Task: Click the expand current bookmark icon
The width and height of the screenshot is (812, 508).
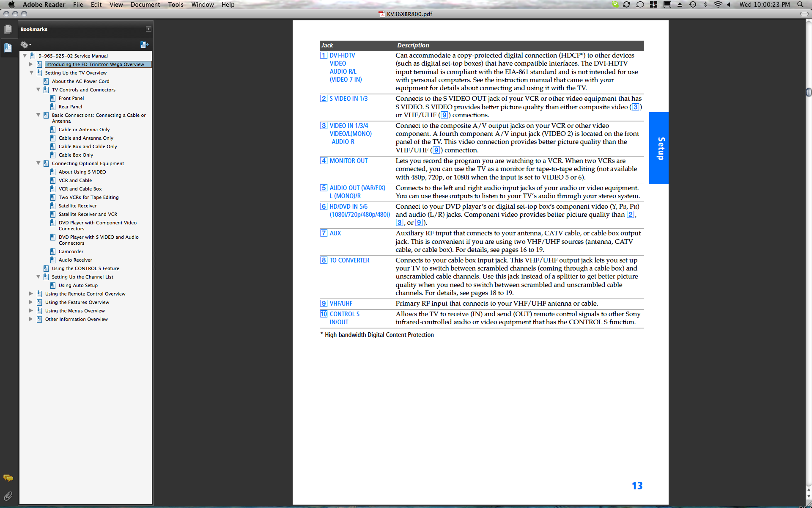Action: (x=144, y=45)
